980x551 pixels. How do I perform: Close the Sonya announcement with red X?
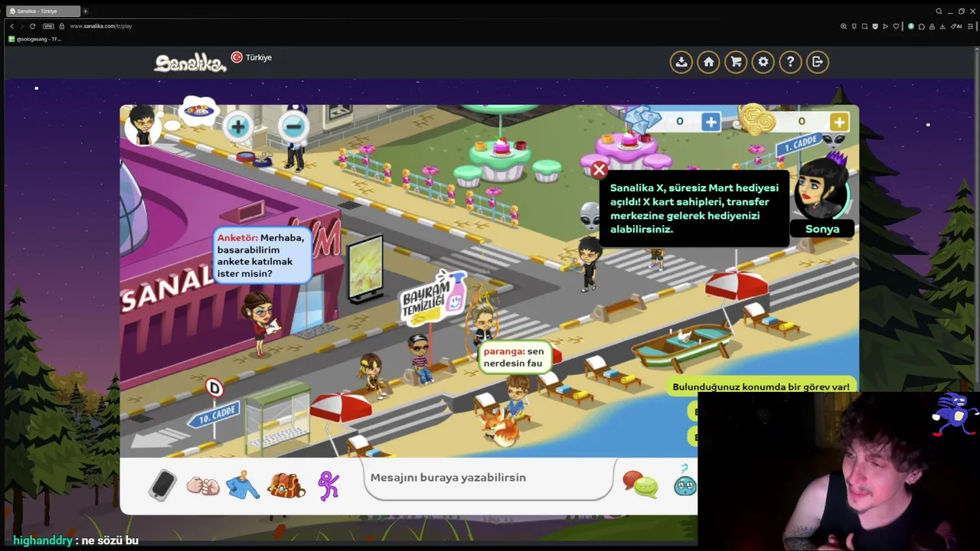click(599, 169)
